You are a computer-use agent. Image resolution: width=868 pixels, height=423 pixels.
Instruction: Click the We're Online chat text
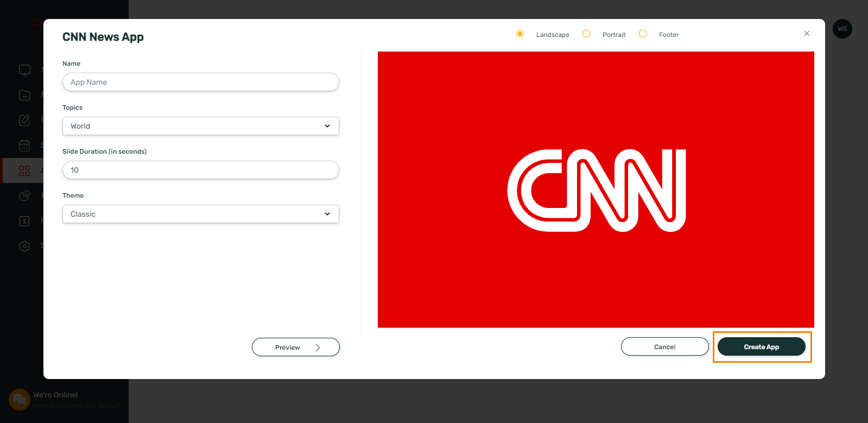[x=55, y=395]
